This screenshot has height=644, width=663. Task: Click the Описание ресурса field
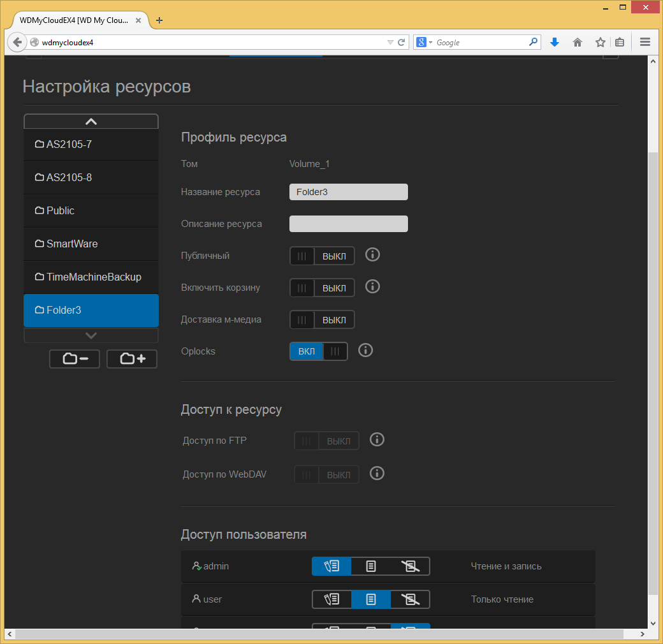pos(349,224)
